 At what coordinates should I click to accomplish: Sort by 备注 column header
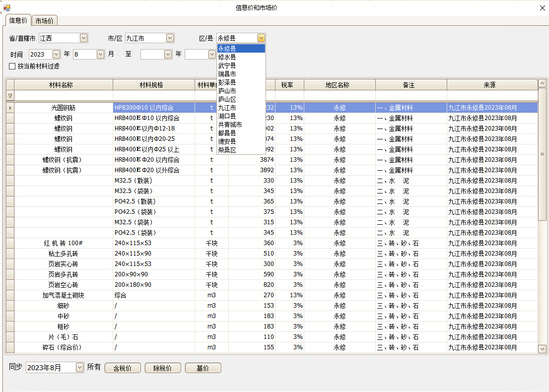tap(411, 85)
